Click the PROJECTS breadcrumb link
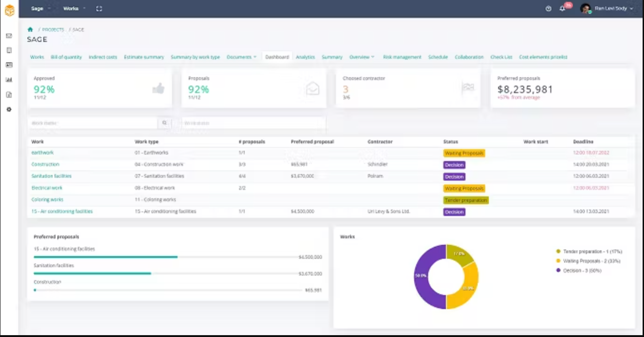This screenshot has width=644, height=337. [53, 30]
